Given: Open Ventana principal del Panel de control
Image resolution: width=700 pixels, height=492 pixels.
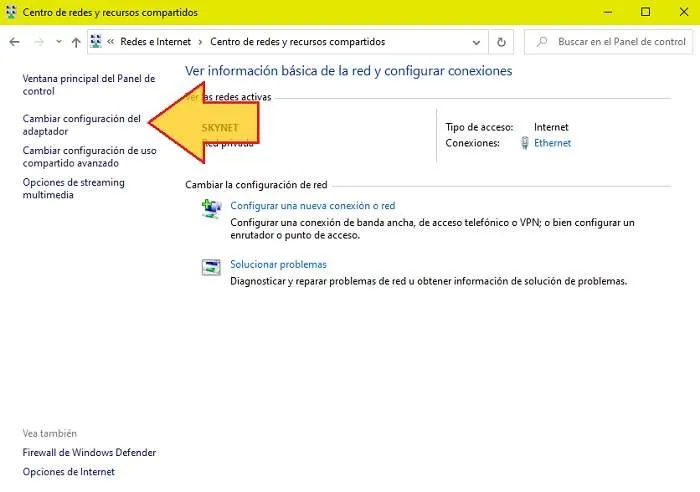Looking at the screenshot, I should (89, 84).
